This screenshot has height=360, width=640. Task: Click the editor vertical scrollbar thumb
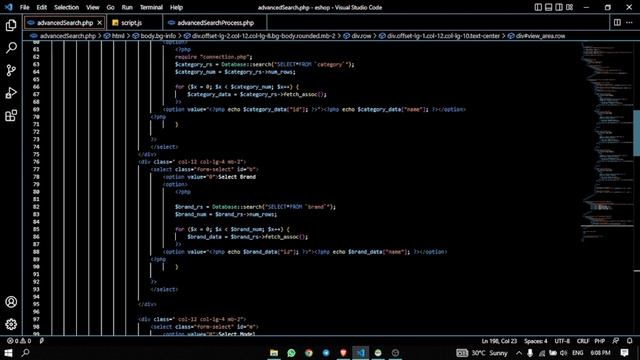637,133
